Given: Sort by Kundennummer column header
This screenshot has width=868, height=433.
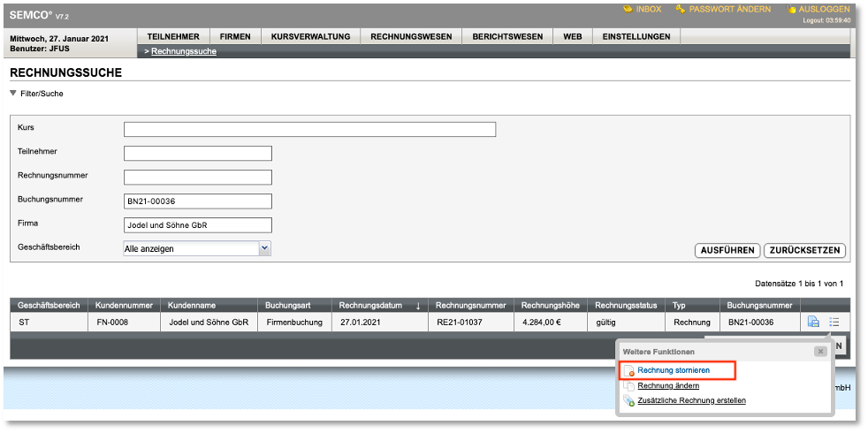Looking at the screenshot, I should 124,305.
